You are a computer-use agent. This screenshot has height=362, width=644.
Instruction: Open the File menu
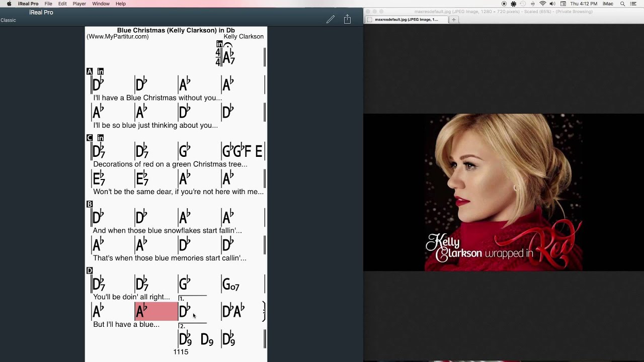click(48, 4)
